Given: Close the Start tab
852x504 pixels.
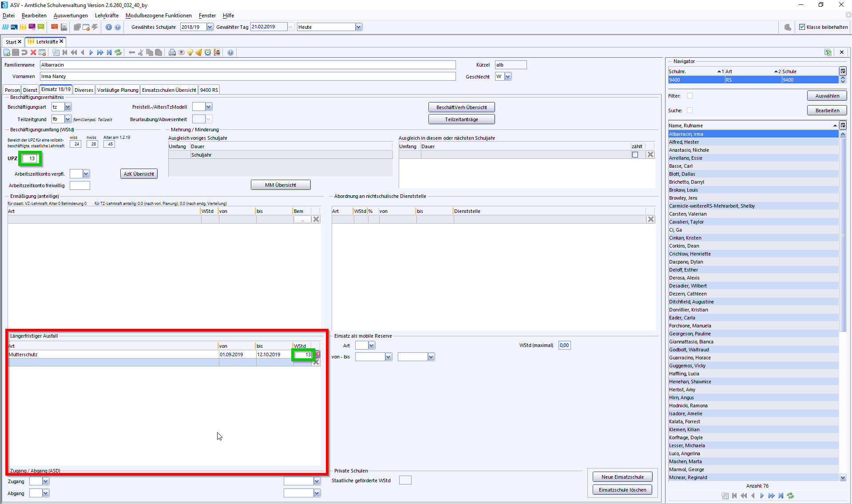Looking at the screenshot, I should tap(20, 42).
